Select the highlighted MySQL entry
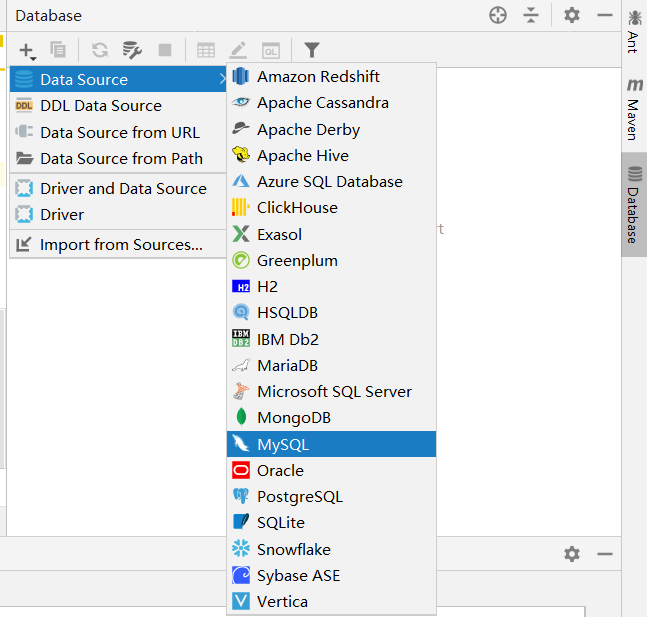The image size is (648, 618). click(331, 444)
